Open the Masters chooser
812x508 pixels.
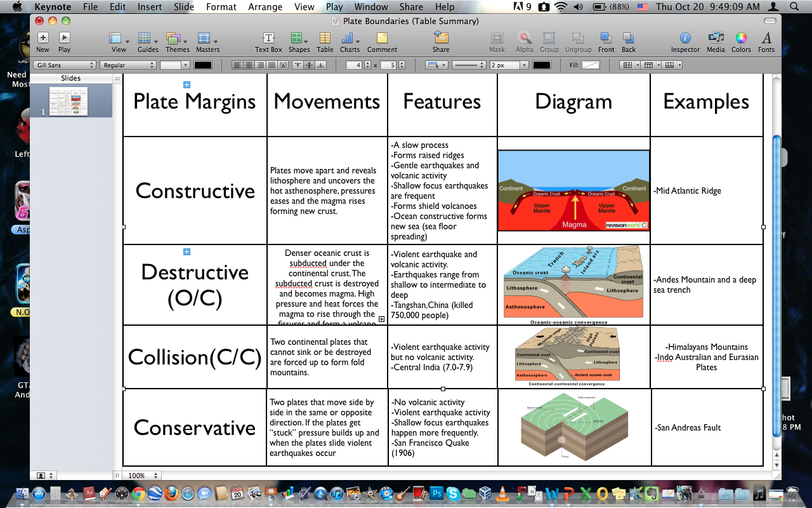coord(207,42)
